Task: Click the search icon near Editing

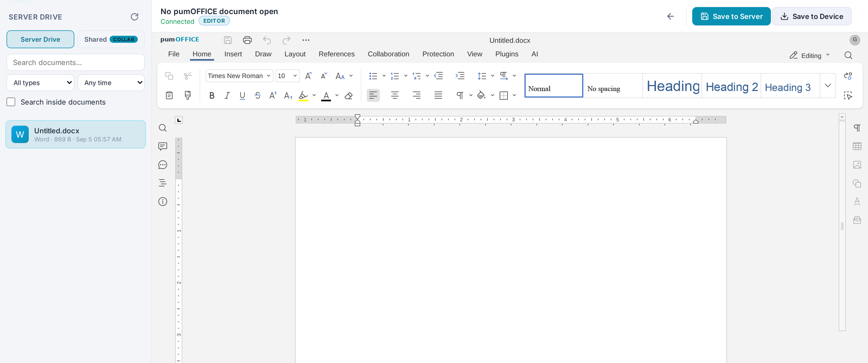Action: click(848, 55)
